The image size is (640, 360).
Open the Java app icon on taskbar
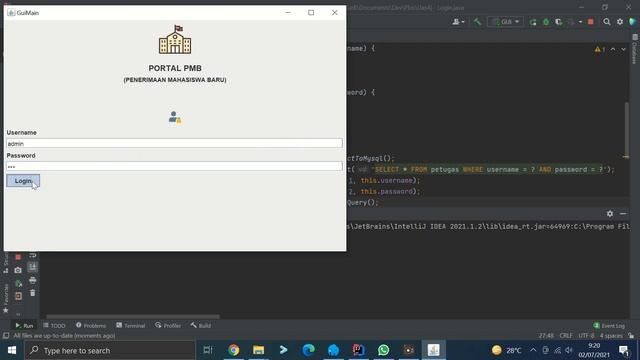pyautogui.click(x=433, y=350)
